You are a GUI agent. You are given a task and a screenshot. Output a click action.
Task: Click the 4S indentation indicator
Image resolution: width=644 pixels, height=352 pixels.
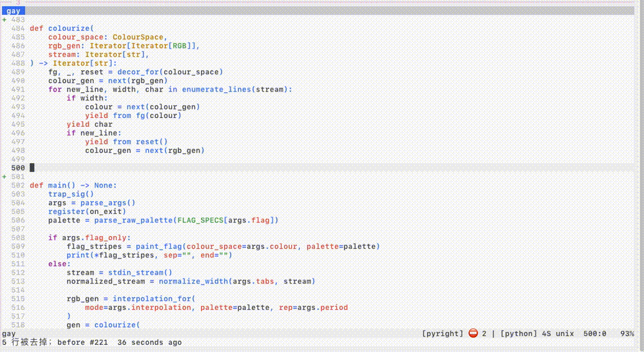pos(545,333)
